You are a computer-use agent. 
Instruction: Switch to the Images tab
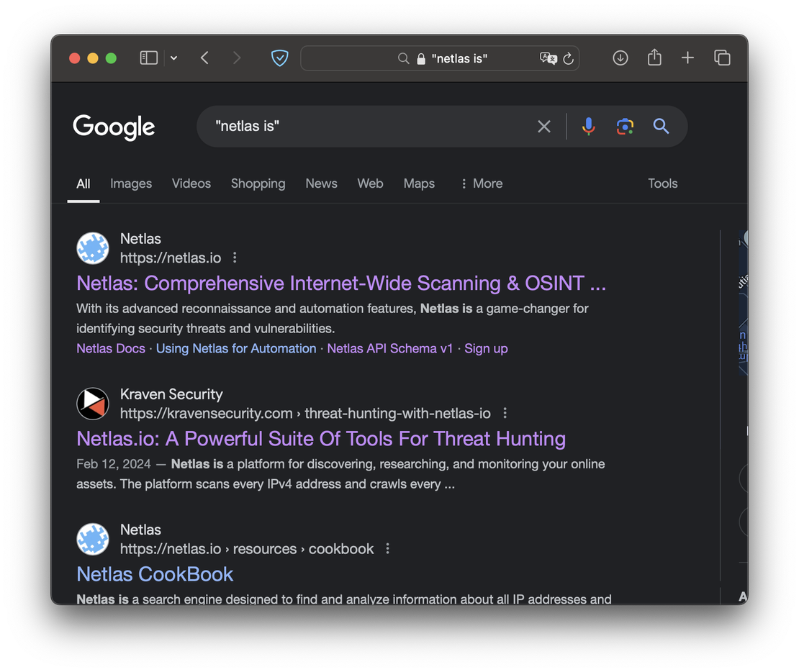(x=131, y=183)
